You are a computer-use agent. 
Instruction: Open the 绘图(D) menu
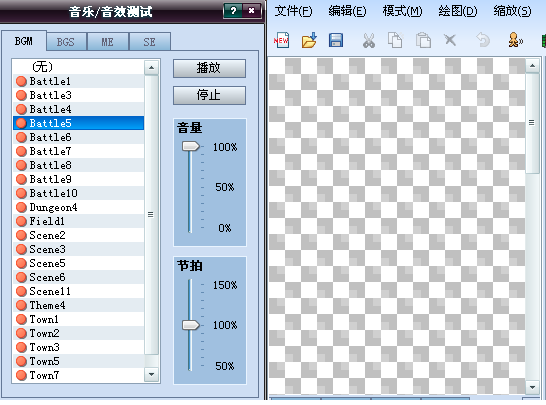[458, 11]
